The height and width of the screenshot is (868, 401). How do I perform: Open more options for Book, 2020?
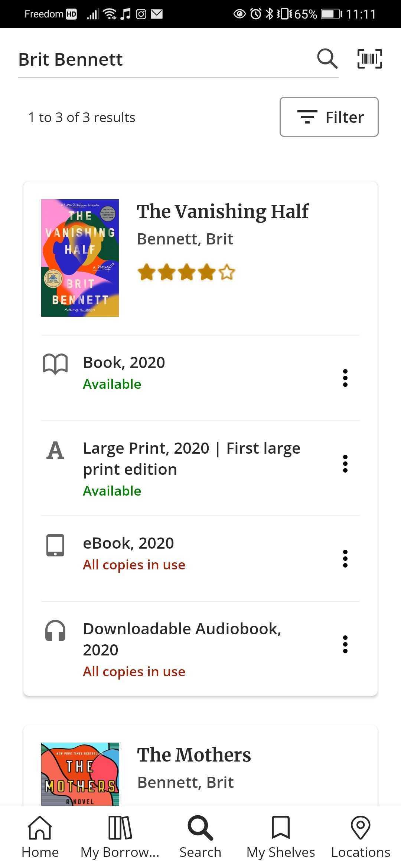coord(345,378)
